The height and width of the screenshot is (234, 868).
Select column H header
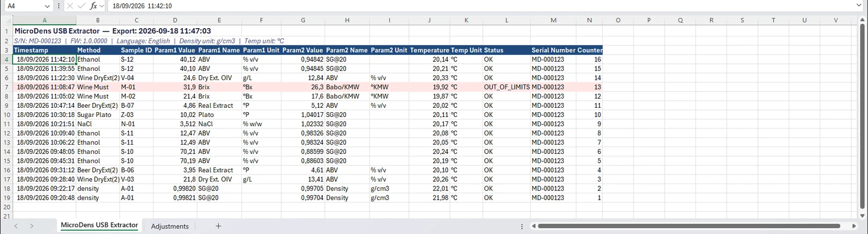[x=347, y=20]
